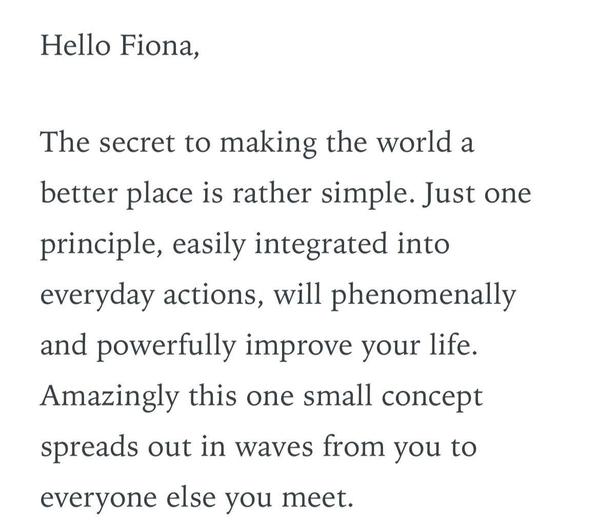This screenshot has height=526, width=600.
Task: Click the word "Fiona" in the greeting
Action: pos(159,46)
